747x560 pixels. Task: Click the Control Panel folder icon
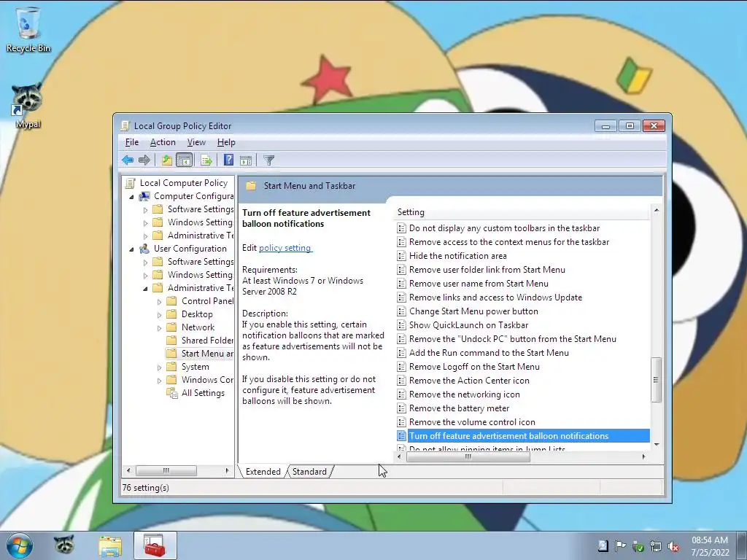172,301
